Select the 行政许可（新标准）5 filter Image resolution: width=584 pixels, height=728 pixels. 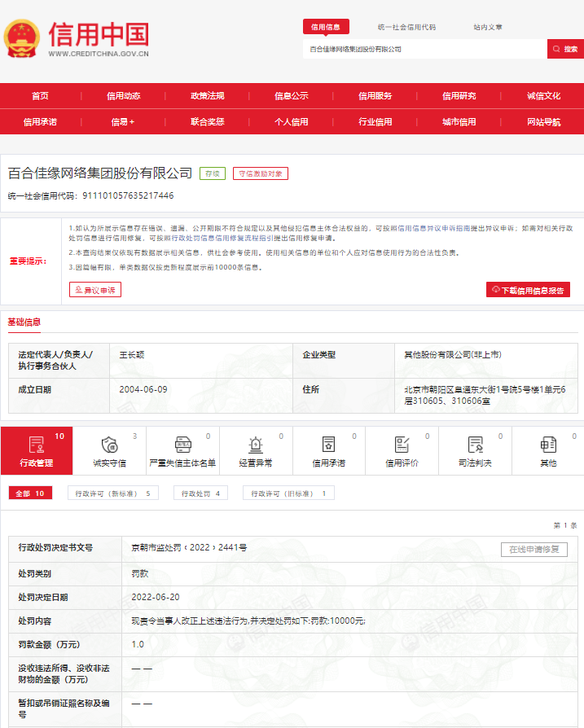[x=112, y=493]
